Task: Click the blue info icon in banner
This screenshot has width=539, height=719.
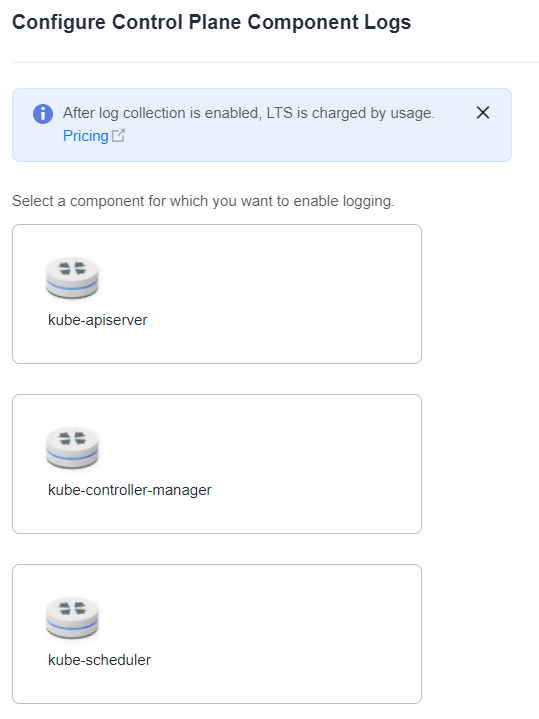Action: click(x=43, y=113)
